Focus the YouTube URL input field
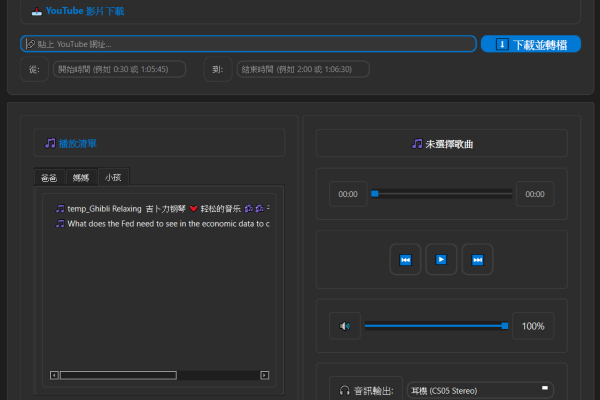 pyautogui.click(x=248, y=44)
